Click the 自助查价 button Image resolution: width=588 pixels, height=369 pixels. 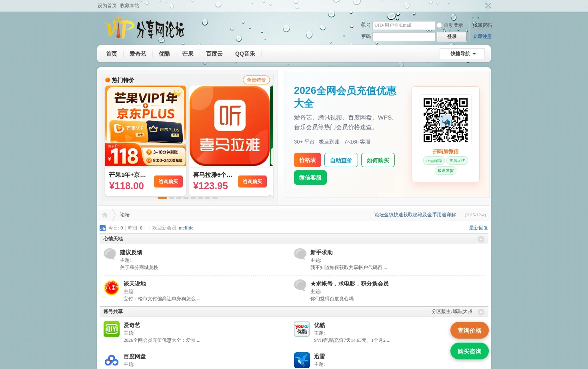[x=341, y=160]
